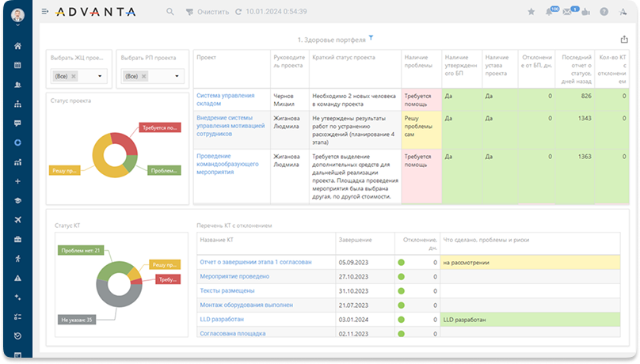640x364 pixels.
Task: Open the help question mark icon
Action: point(604,13)
